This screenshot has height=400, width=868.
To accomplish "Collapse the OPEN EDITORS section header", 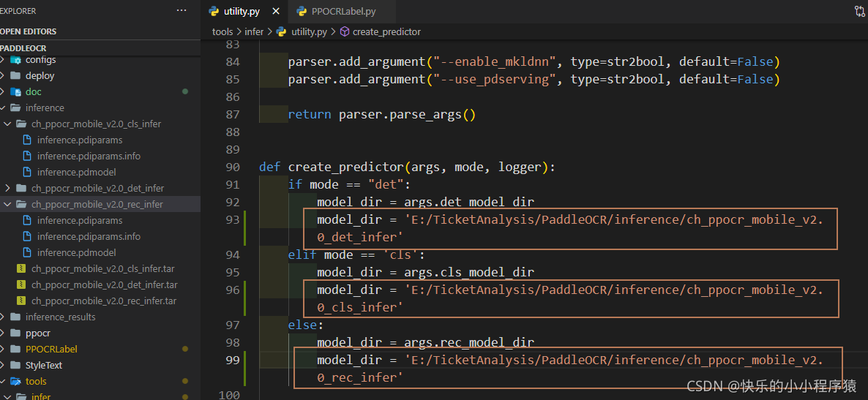I will [x=100, y=31].
